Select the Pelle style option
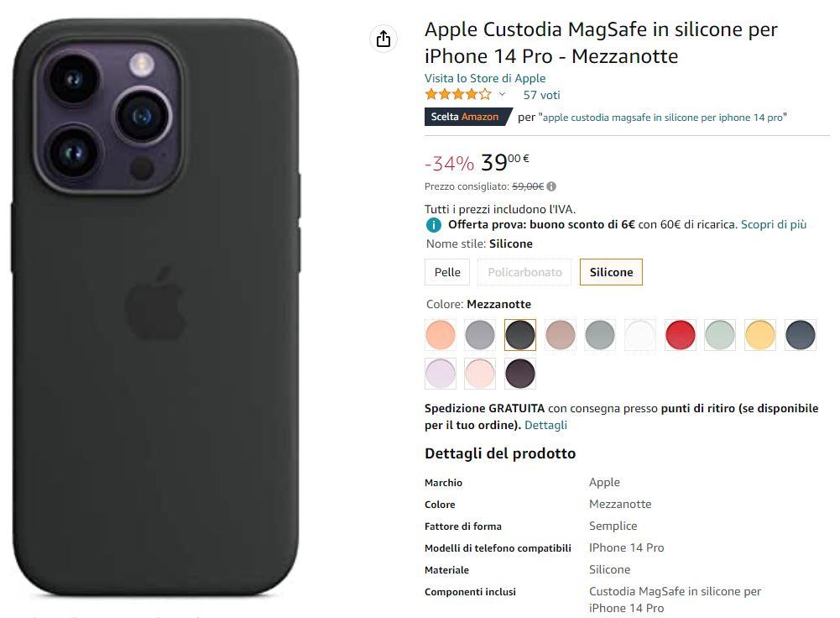The width and height of the screenshot is (840, 618). (447, 272)
